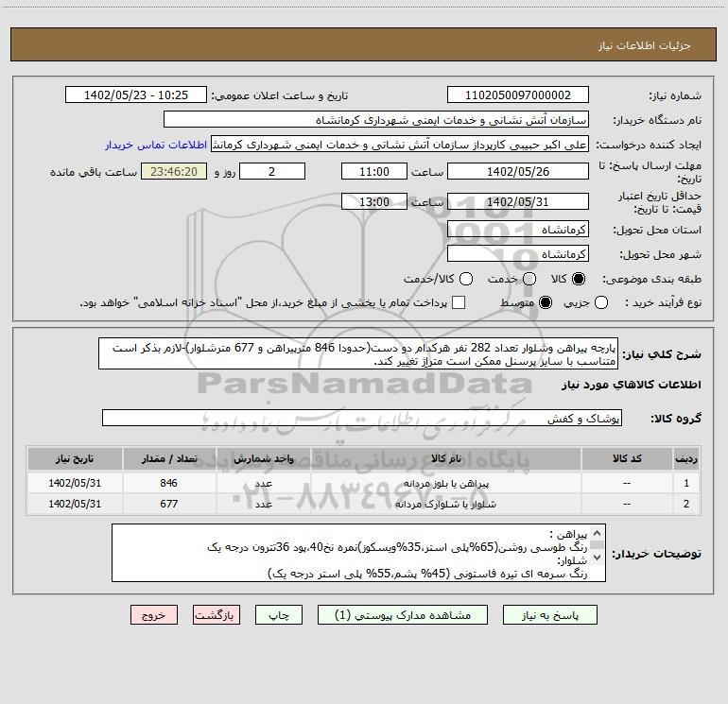Click the request creator name field

tap(400, 145)
